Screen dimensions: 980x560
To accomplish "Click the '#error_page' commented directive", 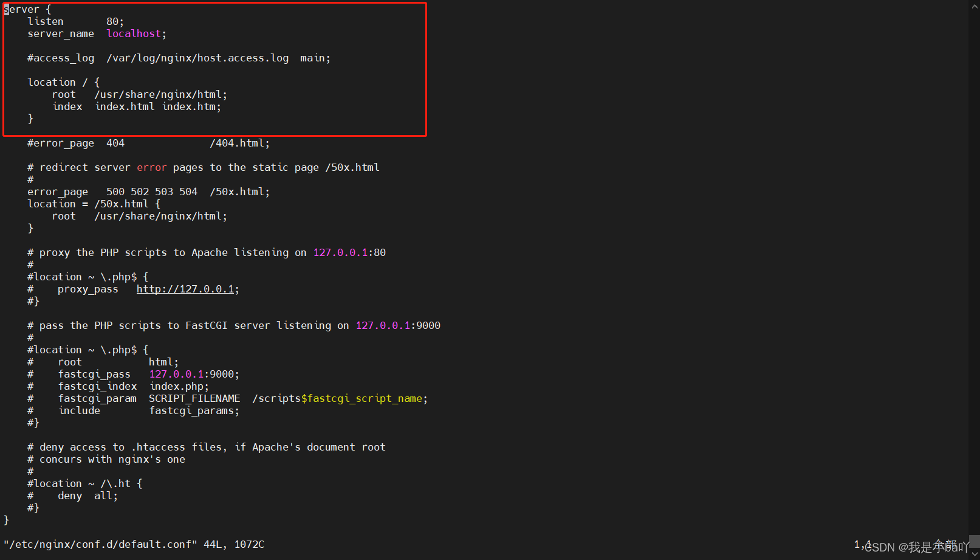I will click(61, 143).
